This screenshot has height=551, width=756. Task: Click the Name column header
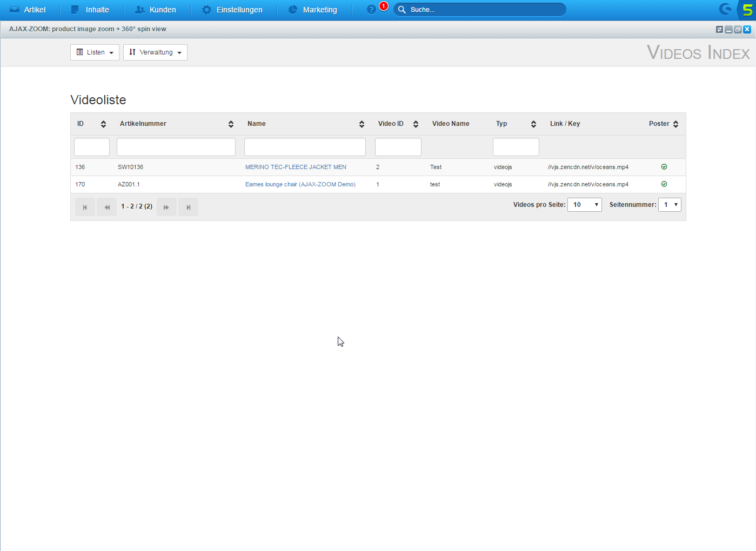(257, 124)
